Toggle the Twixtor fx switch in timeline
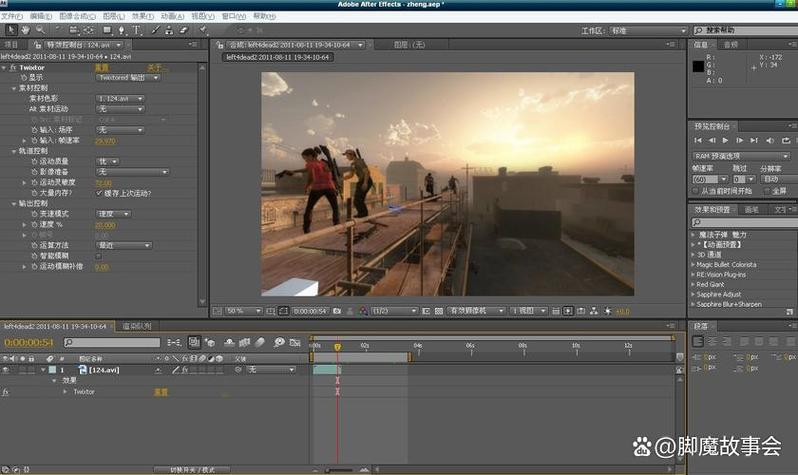 pos(6,392)
